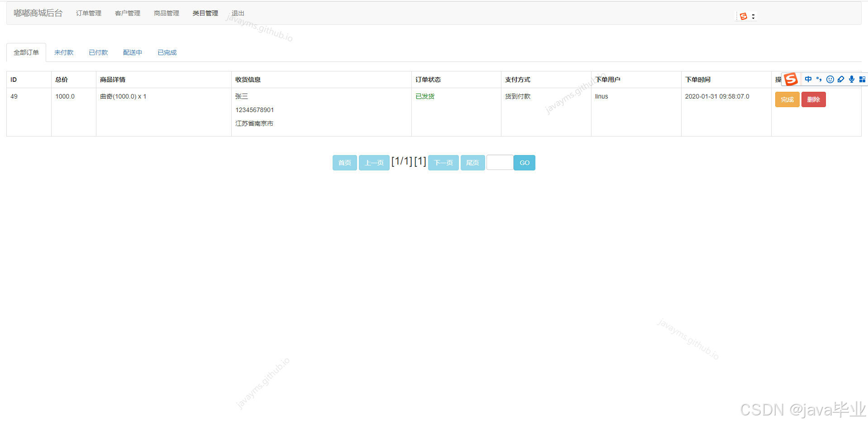The width and height of the screenshot is (868, 424).
Task: Go to 首页 first page
Action: click(345, 163)
